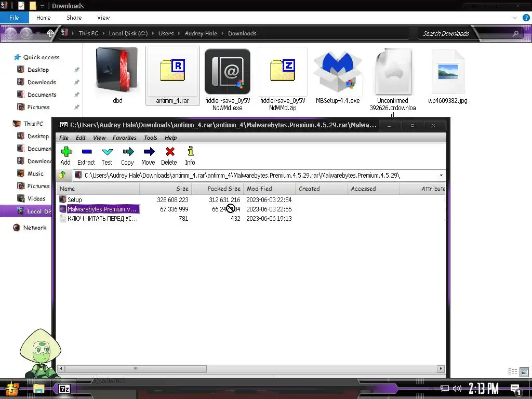This screenshot has width=532, height=399.
Task: Select the fiddler-save_0y5VNdWMd.exe file
Action: [228, 79]
